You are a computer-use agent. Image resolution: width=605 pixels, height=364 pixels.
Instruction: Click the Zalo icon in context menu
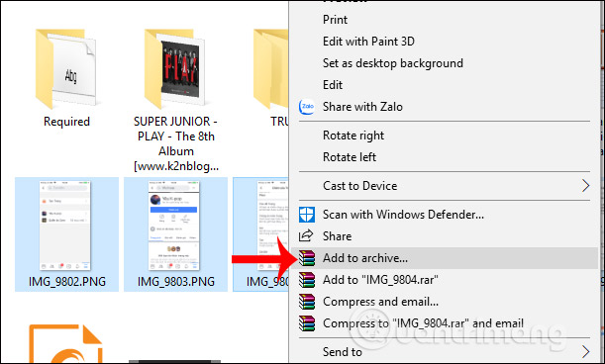click(x=307, y=107)
